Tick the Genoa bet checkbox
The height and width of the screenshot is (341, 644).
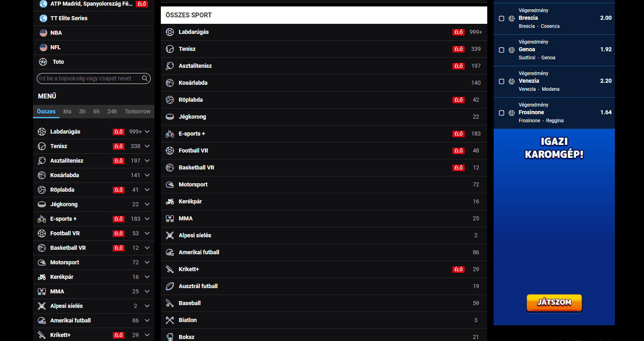(x=501, y=50)
